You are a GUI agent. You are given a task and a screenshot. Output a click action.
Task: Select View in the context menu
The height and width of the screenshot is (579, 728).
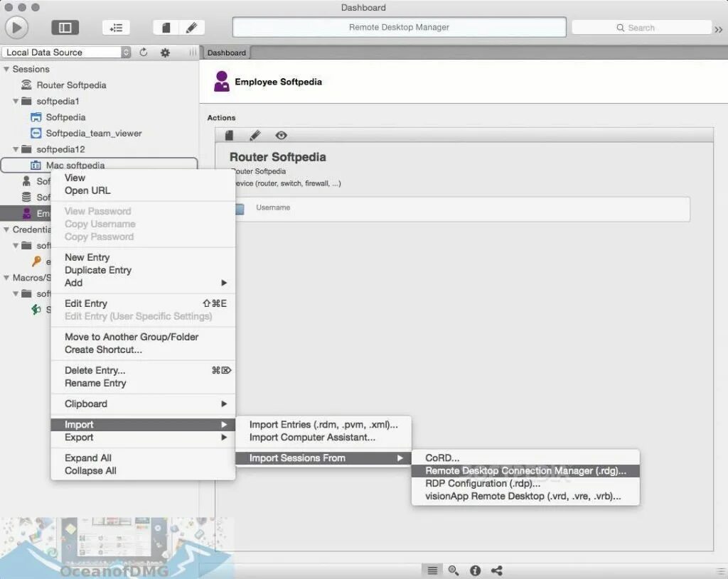[x=143, y=178]
